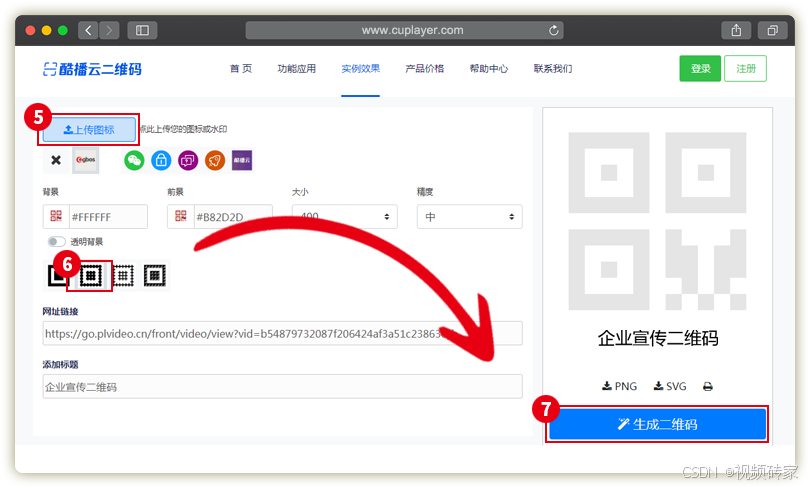Click the print icon under the preview
Viewport: 810px width, 488px height.
click(x=708, y=386)
